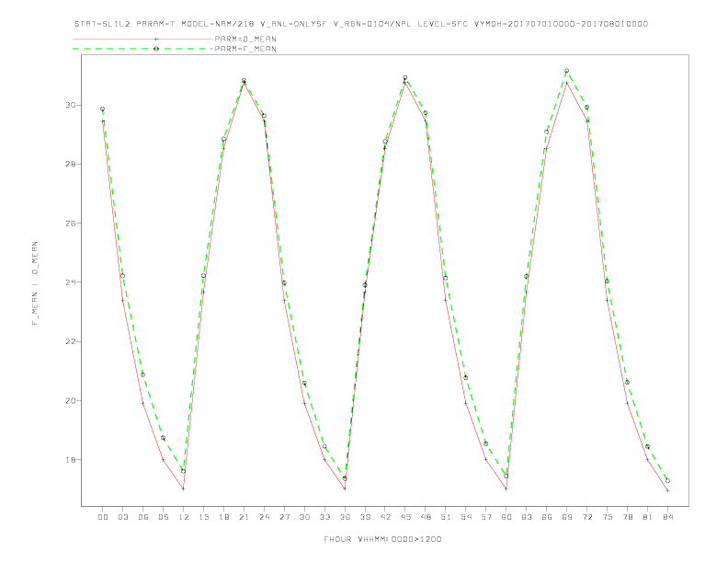Click x-axis tick label 51
This screenshot has width=728, height=563.
pos(446,517)
